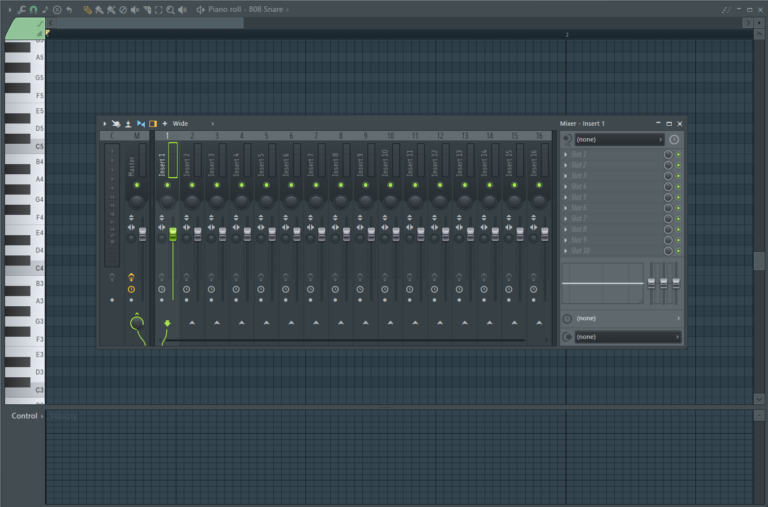Select the Slice tool
The width and height of the screenshot is (768, 507).
(x=147, y=9)
